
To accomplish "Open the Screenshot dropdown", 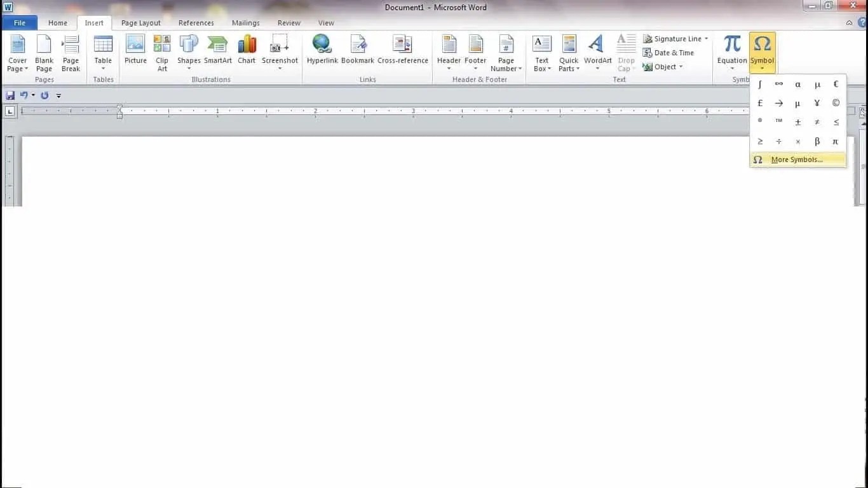I will pos(280,53).
